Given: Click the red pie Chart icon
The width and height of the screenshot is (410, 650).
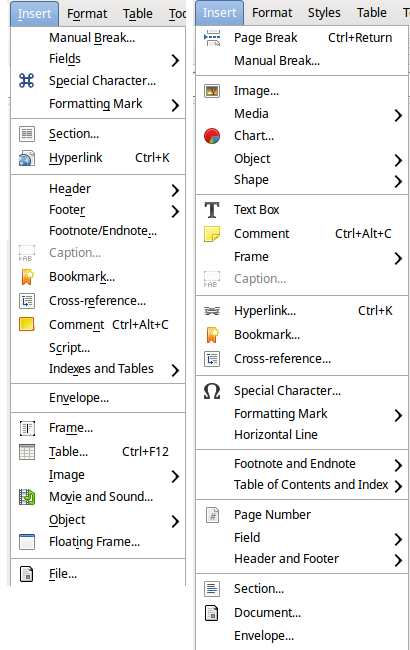Looking at the screenshot, I should [212, 136].
